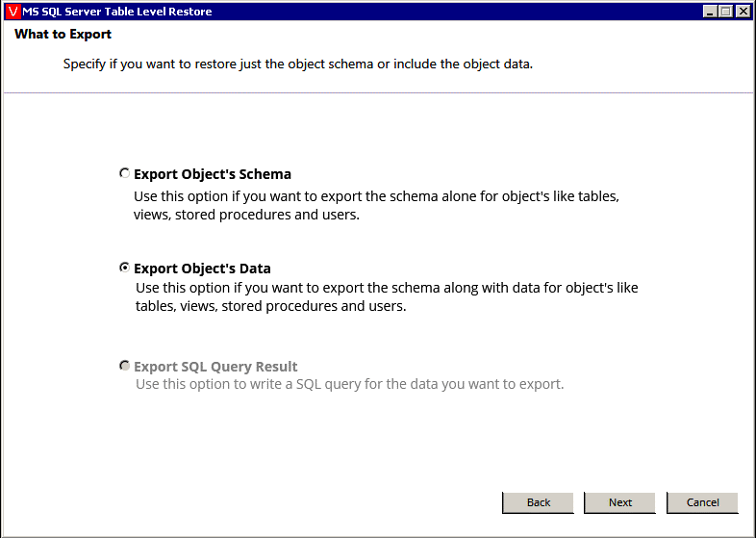Screen dimensions: 756x538
Task: Select the Export Object's Data radio button
Action: [124, 267]
